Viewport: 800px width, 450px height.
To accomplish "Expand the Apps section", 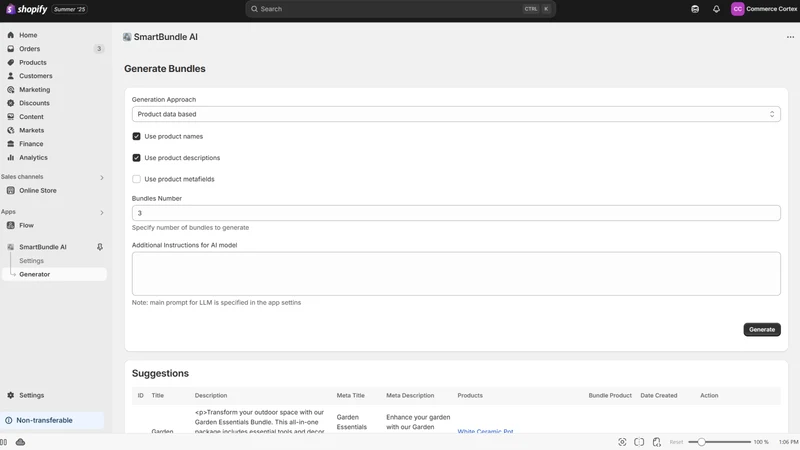I will point(102,212).
